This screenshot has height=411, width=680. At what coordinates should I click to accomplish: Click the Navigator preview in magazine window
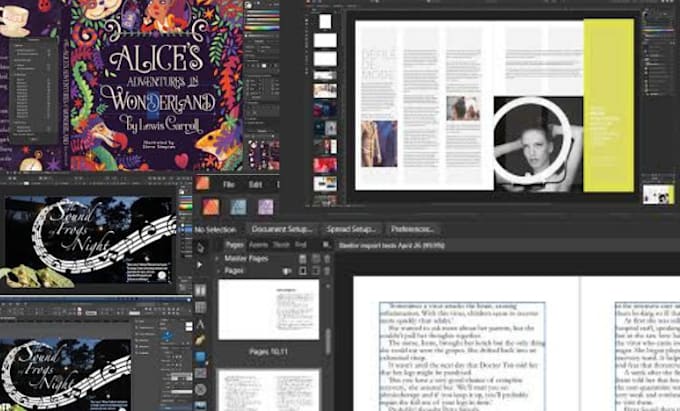click(658, 195)
